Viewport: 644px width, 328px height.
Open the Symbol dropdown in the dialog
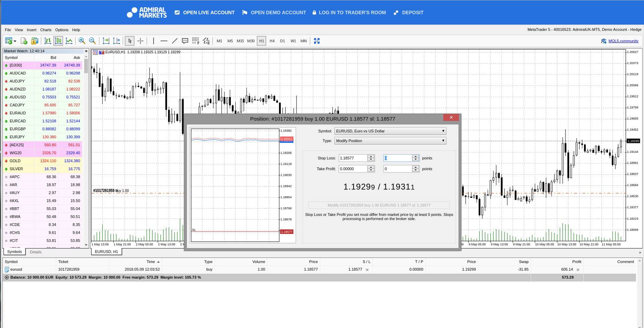(x=390, y=131)
